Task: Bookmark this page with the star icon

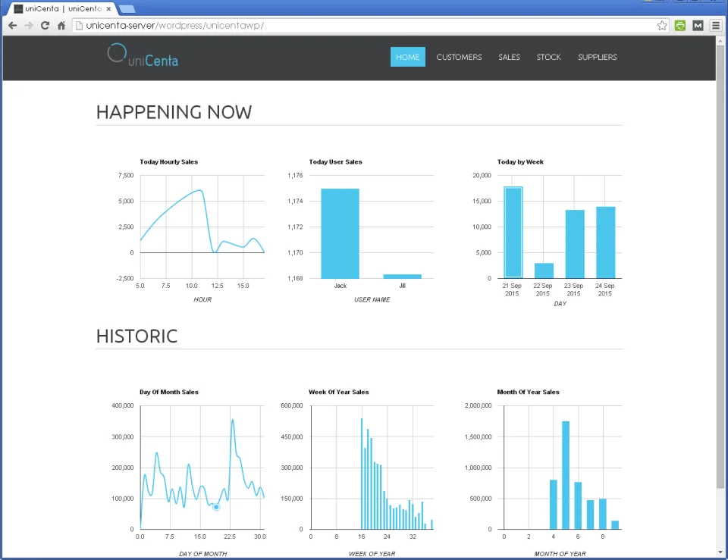Action: 662,26
